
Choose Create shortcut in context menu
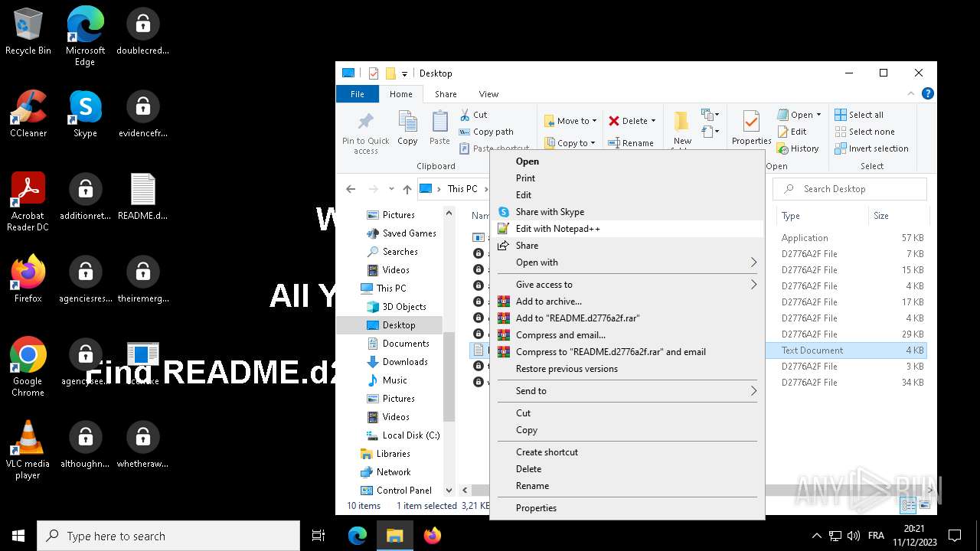(626, 452)
